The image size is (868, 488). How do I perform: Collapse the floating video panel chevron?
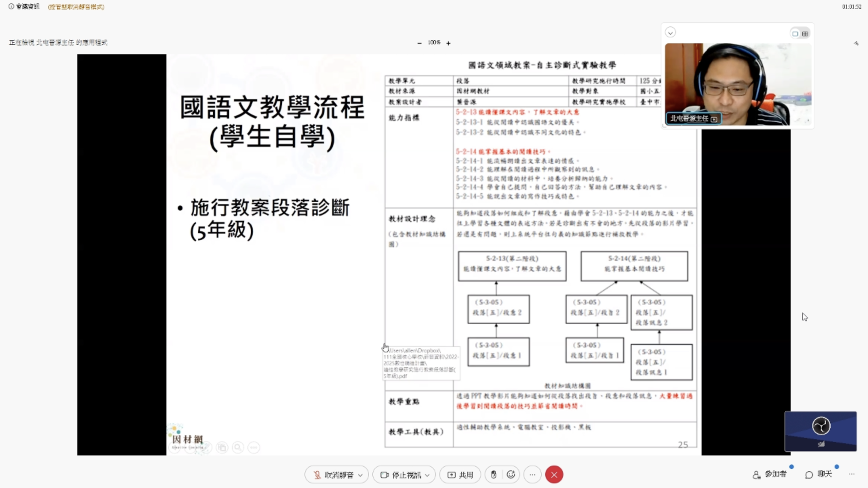670,33
